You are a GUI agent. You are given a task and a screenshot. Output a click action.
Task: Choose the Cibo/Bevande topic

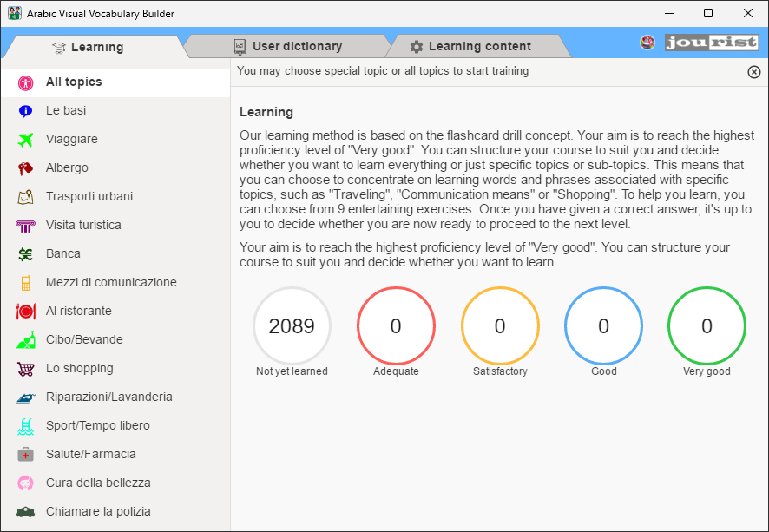coord(115,340)
